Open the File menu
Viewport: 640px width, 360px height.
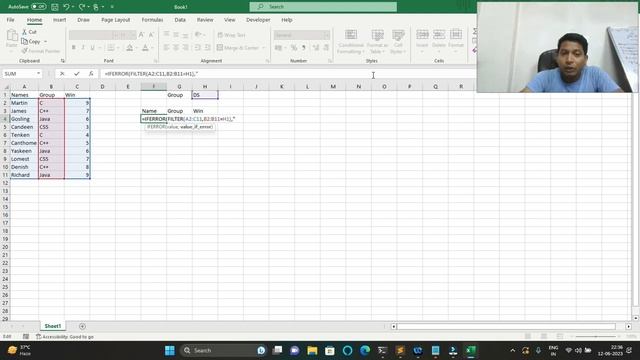(x=11, y=20)
